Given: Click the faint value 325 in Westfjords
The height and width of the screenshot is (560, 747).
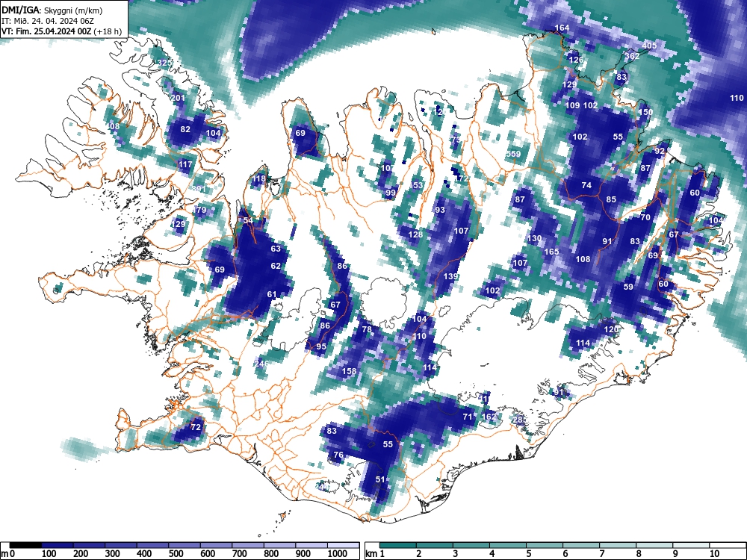Looking at the screenshot, I should 164,63.
